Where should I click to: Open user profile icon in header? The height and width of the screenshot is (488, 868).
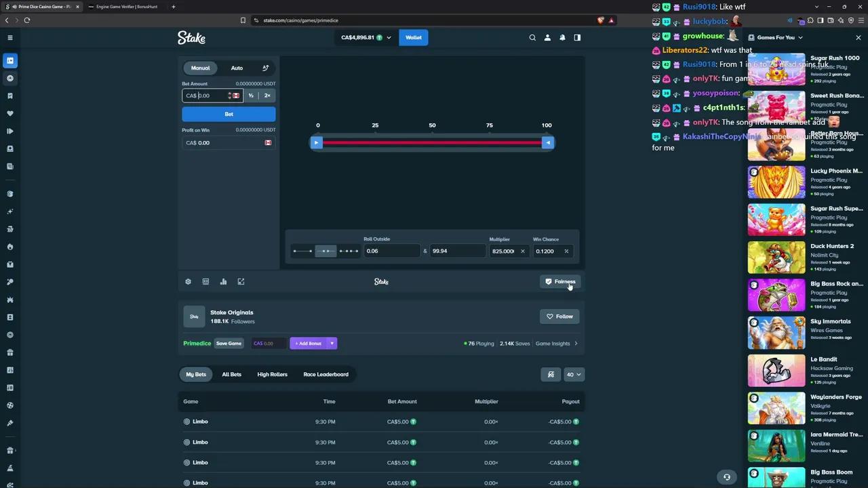coord(547,37)
